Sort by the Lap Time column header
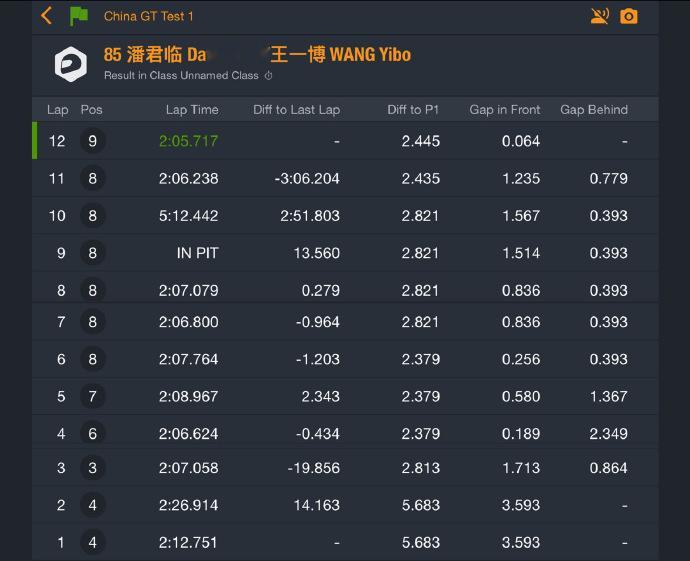This screenshot has width=690, height=561. pyautogui.click(x=192, y=110)
